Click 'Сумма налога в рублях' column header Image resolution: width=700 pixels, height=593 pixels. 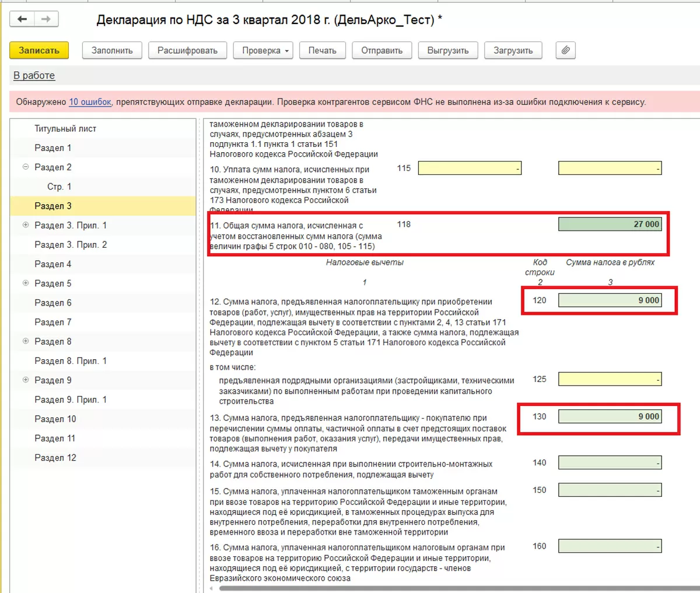pyautogui.click(x=610, y=262)
